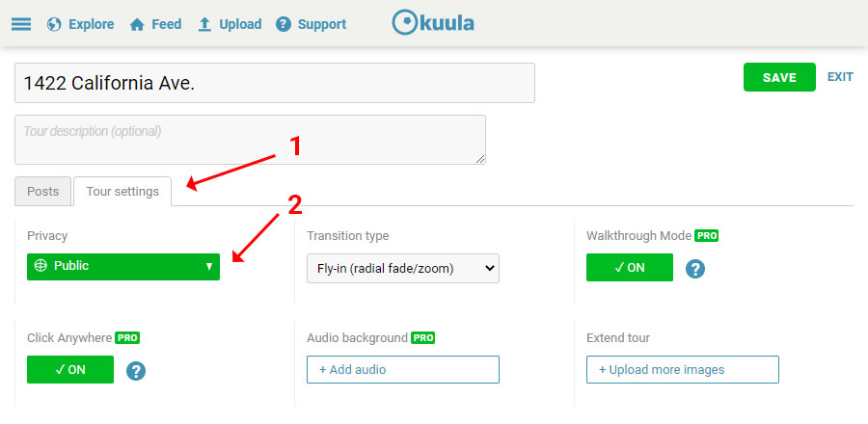Toggle Click Anywhere ON switch
The height and width of the screenshot is (424, 868).
coord(70,370)
